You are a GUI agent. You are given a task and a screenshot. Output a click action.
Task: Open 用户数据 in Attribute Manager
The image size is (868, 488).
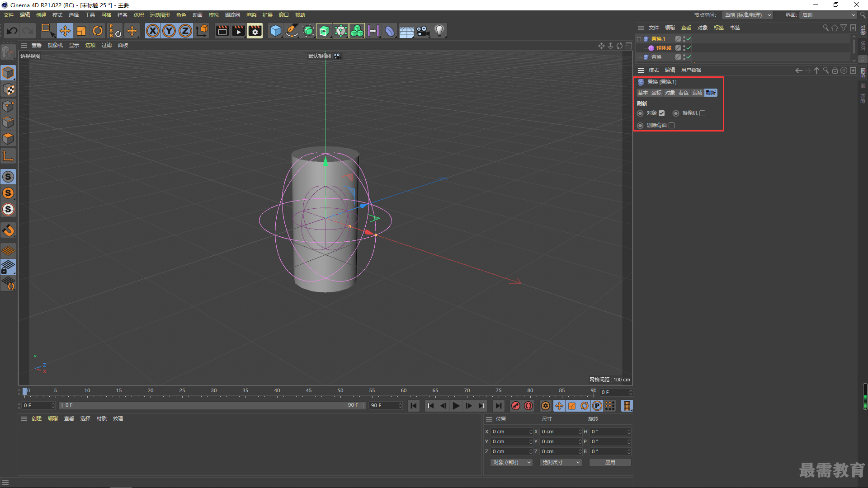coord(691,70)
